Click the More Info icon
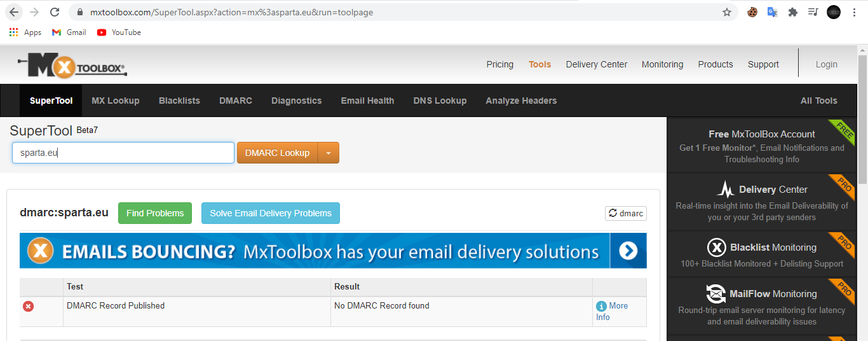Image resolution: width=868 pixels, height=341 pixels. 601,306
